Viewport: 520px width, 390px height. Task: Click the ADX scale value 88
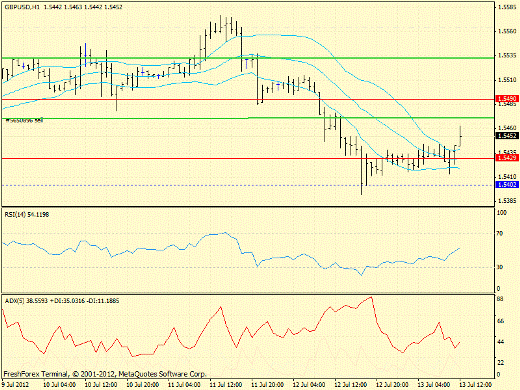point(500,300)
